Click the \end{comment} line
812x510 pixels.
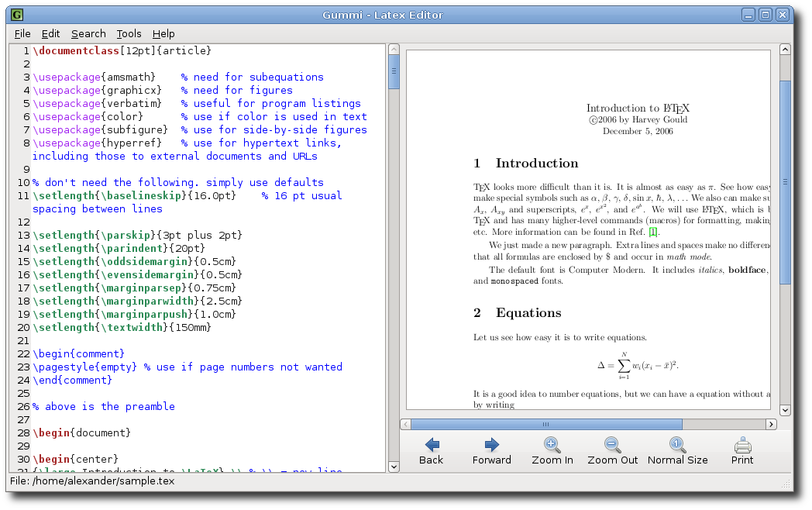73,381
